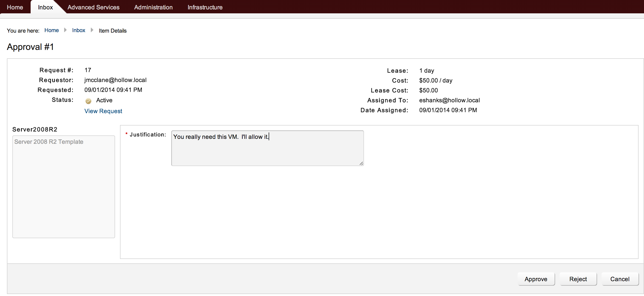Open the Advanced Services tab
This screenshot has width=644, height=296.
click(x=93, y=7)
